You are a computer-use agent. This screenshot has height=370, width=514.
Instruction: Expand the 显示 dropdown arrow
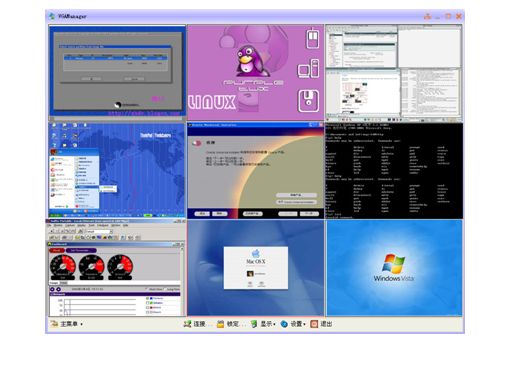(274, 324)
